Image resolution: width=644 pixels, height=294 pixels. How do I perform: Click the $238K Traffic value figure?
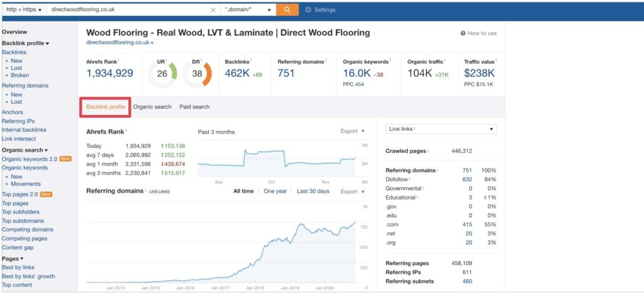point(479,74)
